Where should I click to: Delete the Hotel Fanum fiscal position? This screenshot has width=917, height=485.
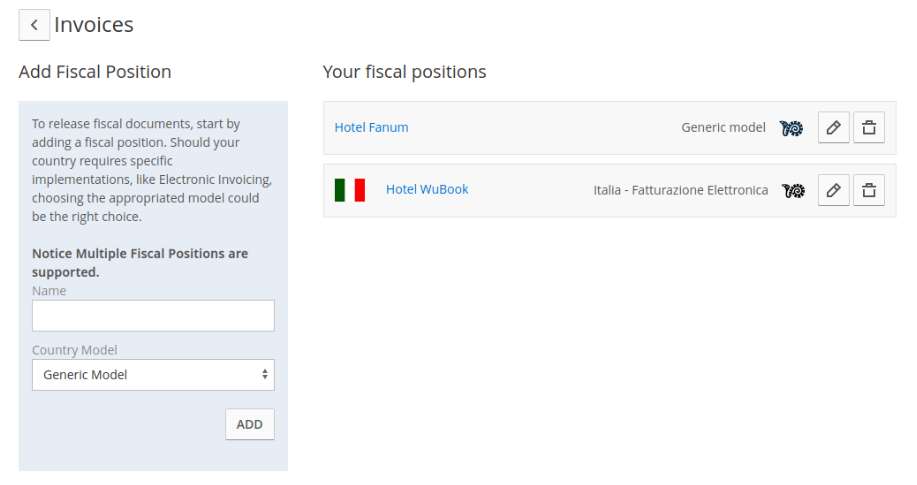[869, 128]
